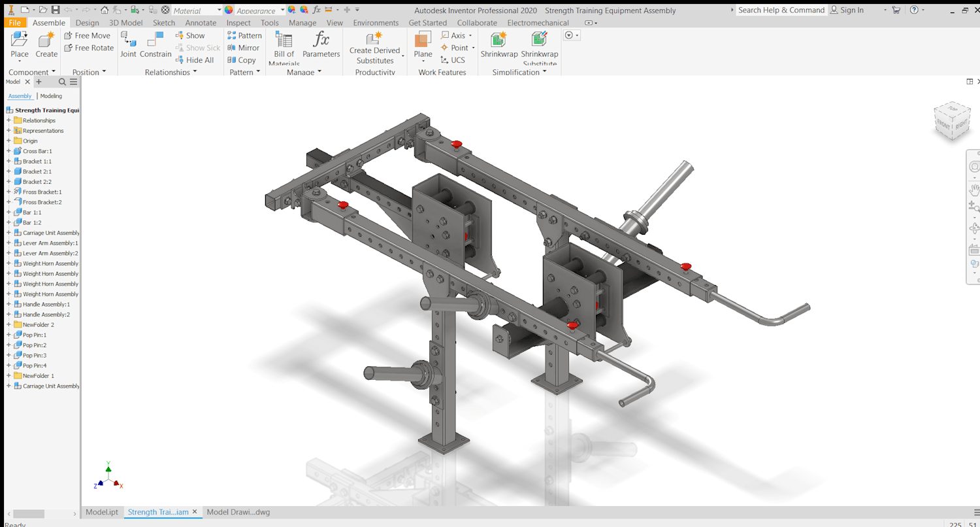Image resolution: width=980 pixels, height=527 pixels.
Task: Click the Free Rotate button
Action: (89, 48)
